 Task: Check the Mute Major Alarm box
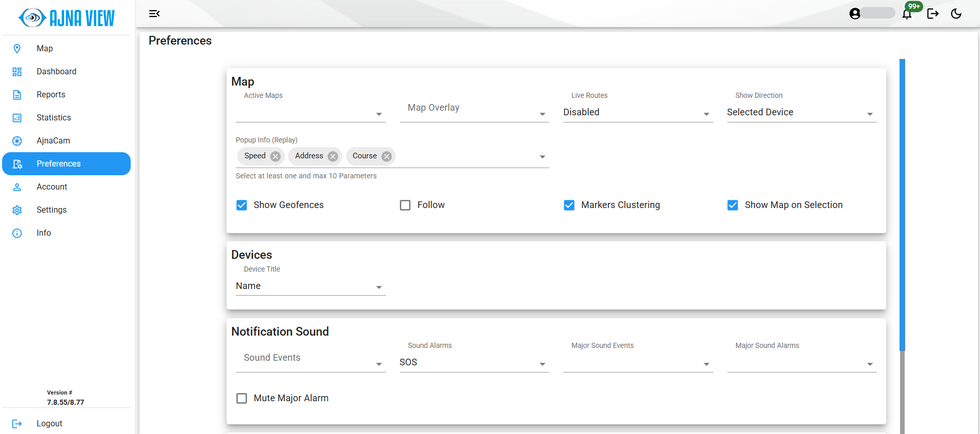[242, 398]
